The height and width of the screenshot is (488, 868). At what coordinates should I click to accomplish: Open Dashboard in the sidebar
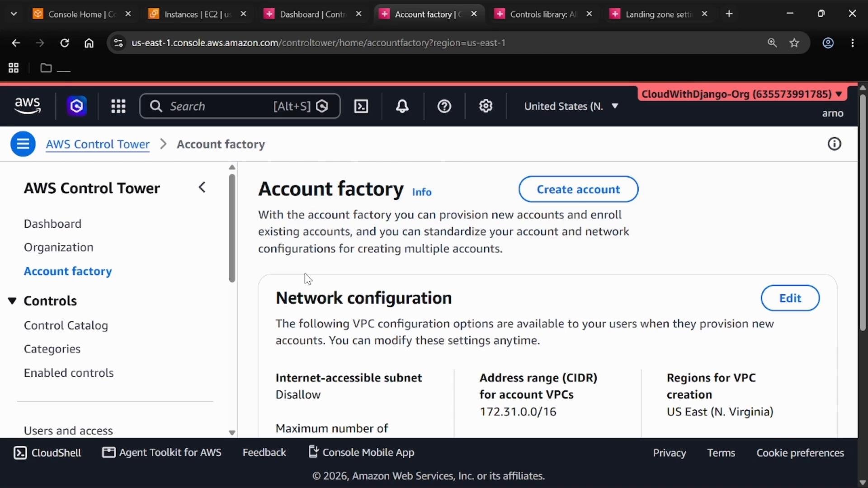tap(52, 224)
